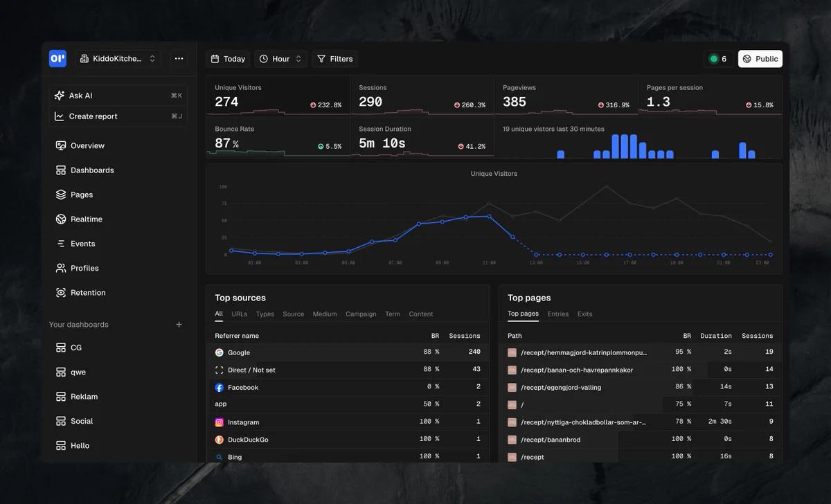Image resolution: width=831 pixels, height=504 pixels.
Task: Click the Realtime globe icon
Action: (61, 219)
